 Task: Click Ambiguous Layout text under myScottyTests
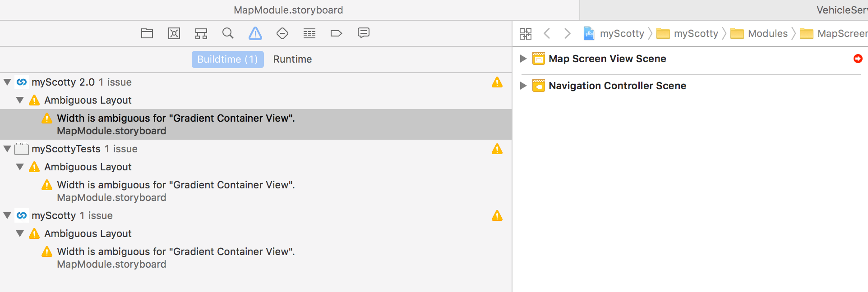tap(88, 167)
